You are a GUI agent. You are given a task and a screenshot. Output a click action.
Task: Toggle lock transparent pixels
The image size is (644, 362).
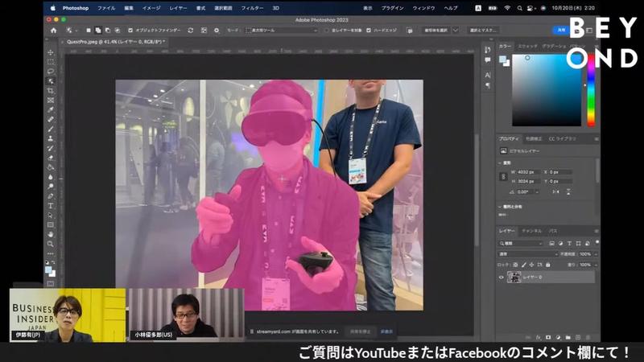(515, 265)
